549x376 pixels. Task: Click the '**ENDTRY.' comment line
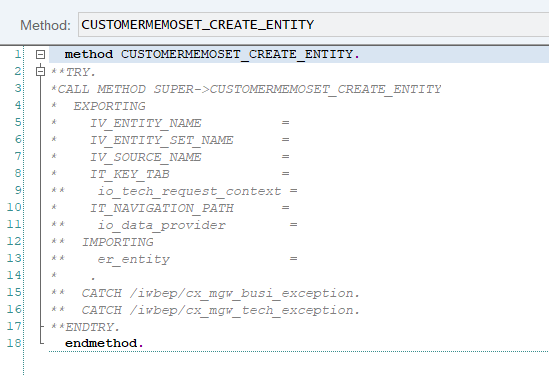85,327
